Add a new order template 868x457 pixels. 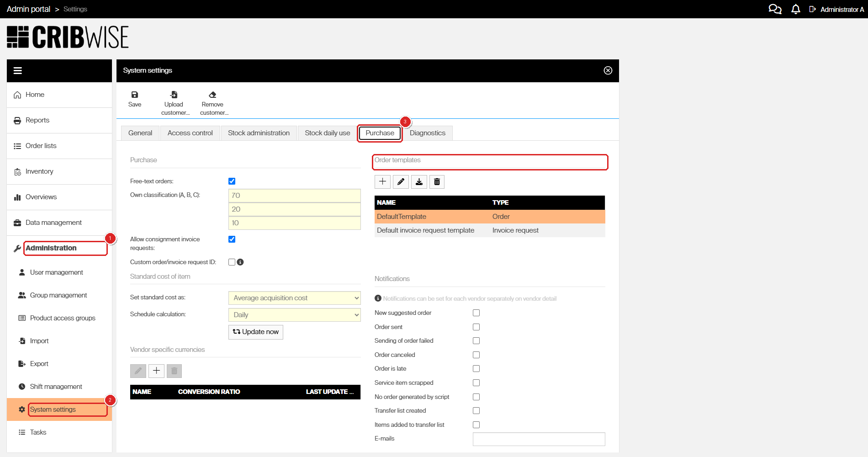click(382, 182)
